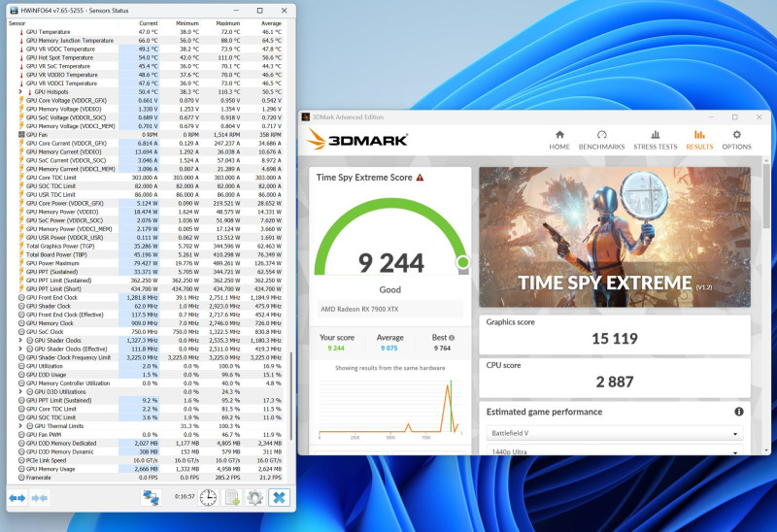Select the GPU D3D Memory Dedicated row

click(x=145, y=444)
